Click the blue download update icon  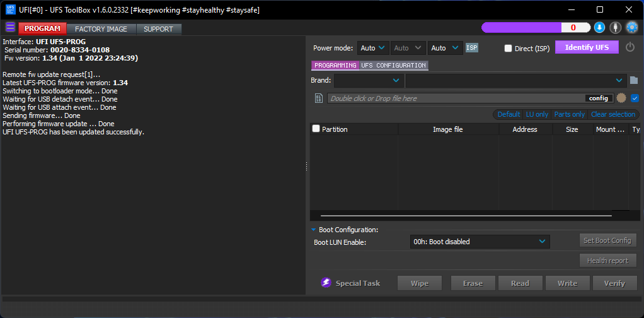click(x=599, y=28)
